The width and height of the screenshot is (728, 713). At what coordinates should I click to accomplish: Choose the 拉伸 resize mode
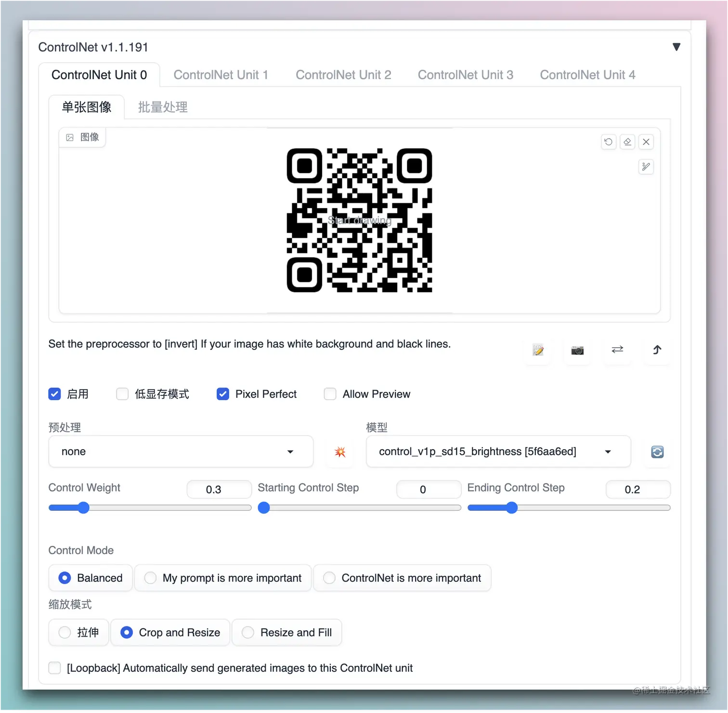pos(78,633)
